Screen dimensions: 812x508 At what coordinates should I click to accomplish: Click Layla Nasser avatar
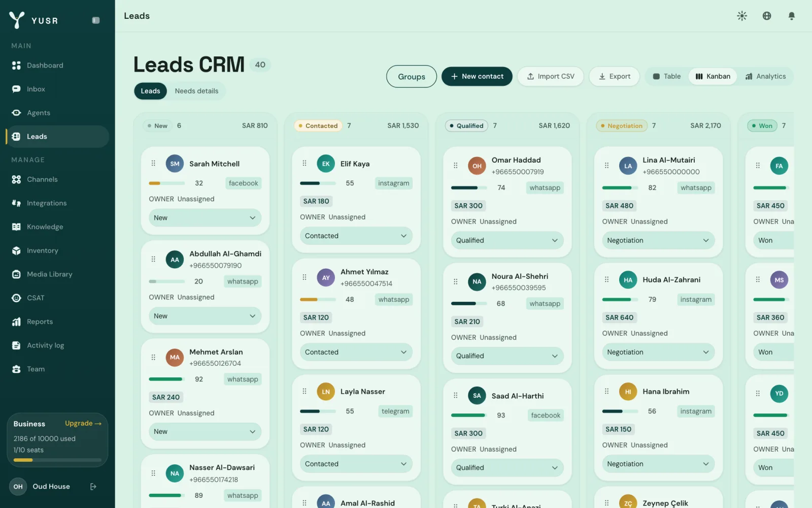point(326,392)
